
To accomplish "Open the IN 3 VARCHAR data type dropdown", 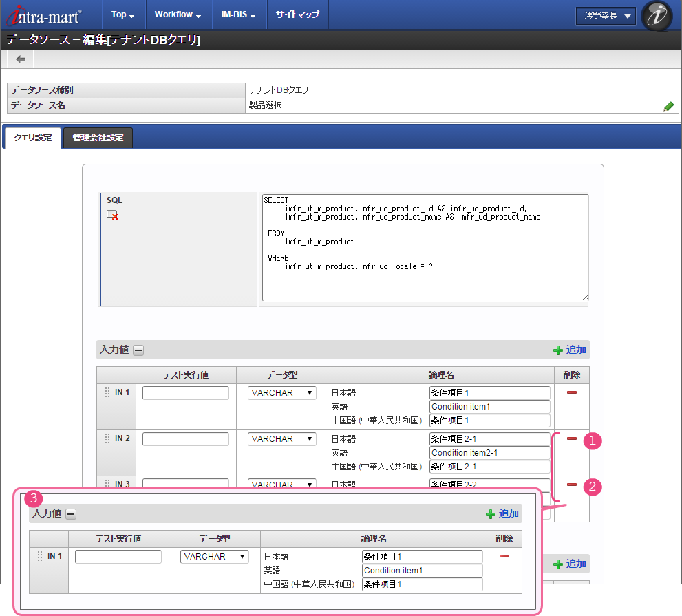I will (x=282, y=483).
